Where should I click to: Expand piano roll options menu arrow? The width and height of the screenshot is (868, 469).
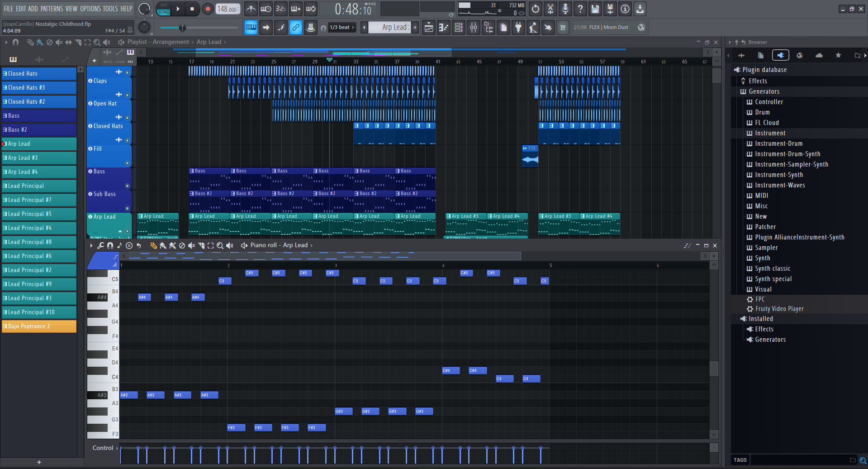tap(91, 245)
